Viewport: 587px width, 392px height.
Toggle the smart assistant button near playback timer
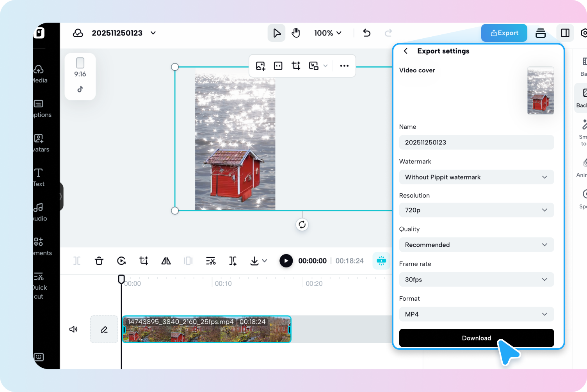click(x=381, y=260)
